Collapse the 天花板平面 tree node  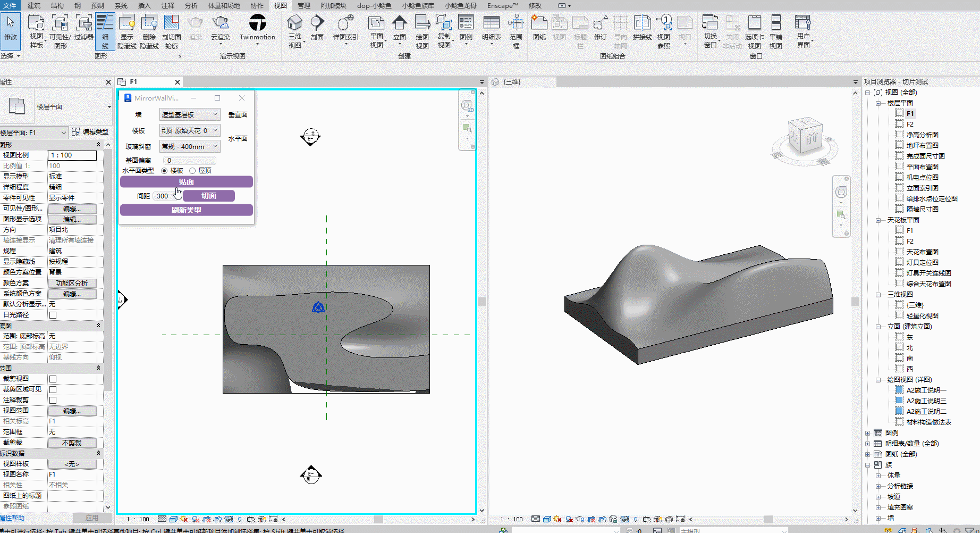pos(878,220)
